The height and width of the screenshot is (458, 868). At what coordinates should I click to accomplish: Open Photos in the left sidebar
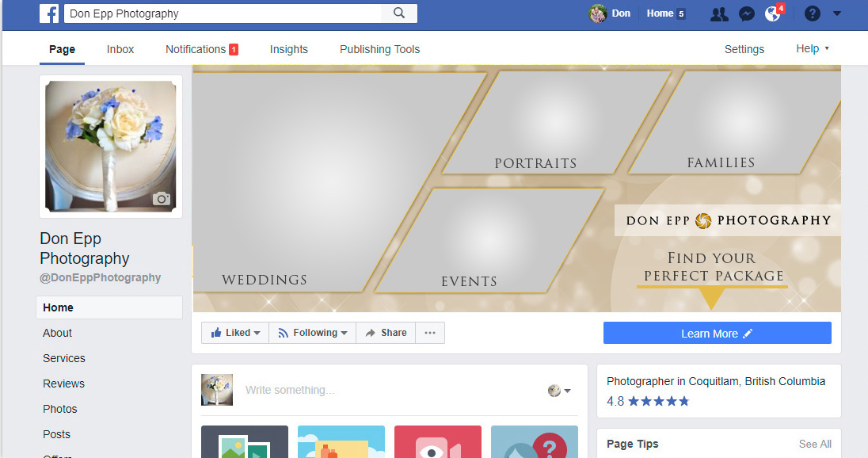pyautogui.click(x=59, y=409)
